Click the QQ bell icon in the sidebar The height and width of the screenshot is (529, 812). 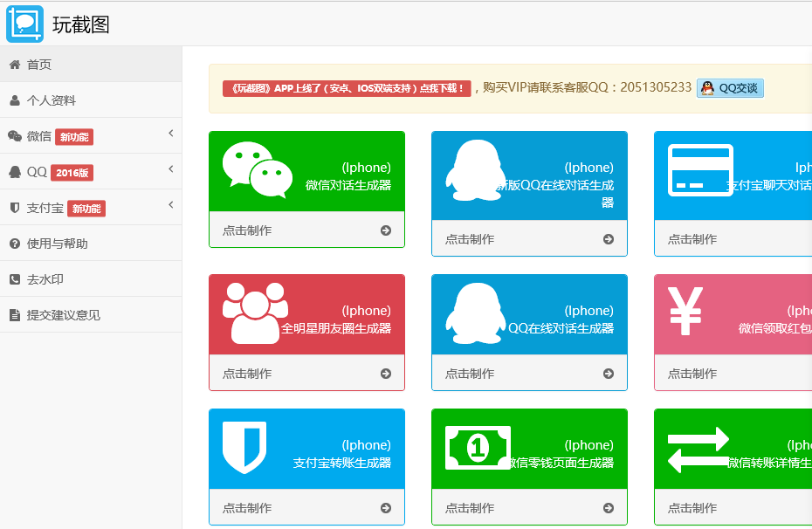coord(15,172)
